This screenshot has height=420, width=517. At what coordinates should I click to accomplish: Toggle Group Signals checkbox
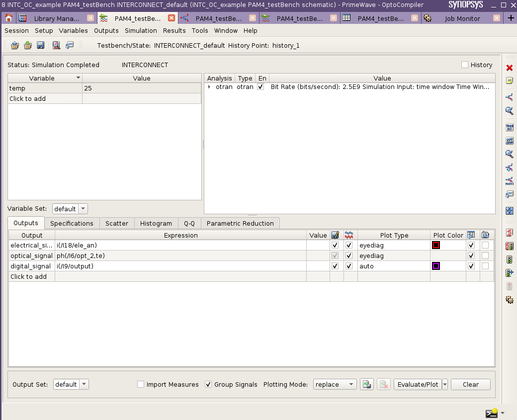tap(208, 384)
